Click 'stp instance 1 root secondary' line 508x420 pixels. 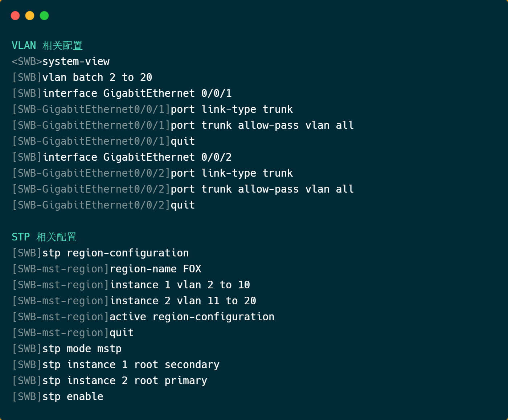click(116, 365)
